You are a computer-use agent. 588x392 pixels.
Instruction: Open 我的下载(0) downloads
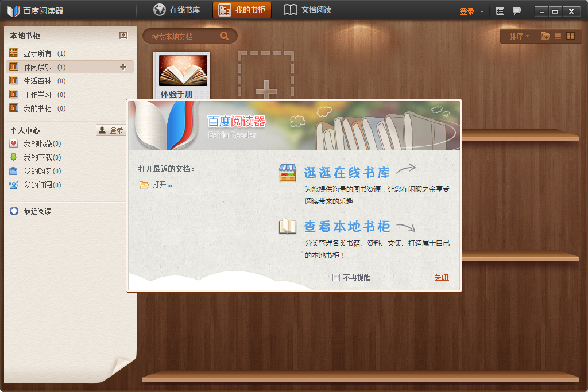(42, 157)
